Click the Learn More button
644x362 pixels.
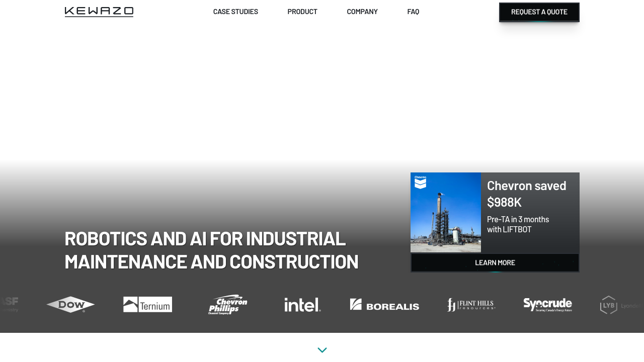point(495,262)
